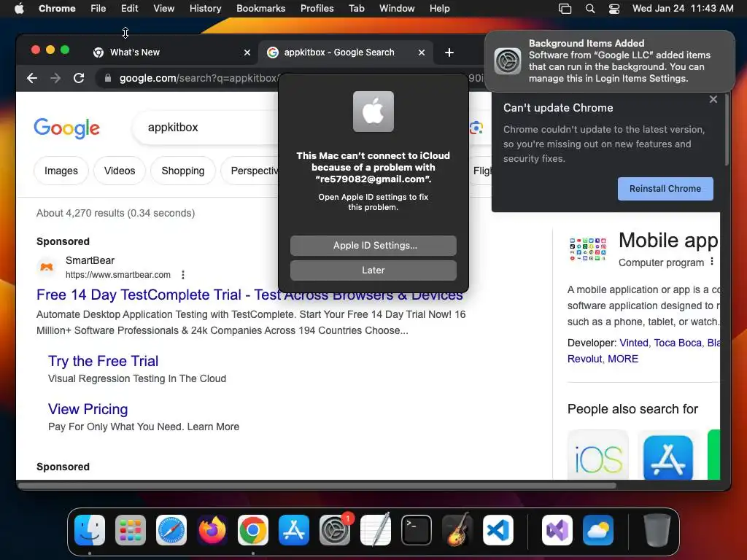The image size is (747, 560).
Task: Open the View menu
Action: click(163, 8)
